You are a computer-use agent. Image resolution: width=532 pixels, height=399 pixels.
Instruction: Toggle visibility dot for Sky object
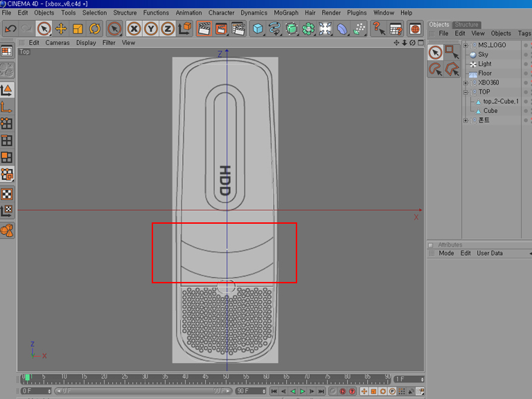[x=526, y=55]
